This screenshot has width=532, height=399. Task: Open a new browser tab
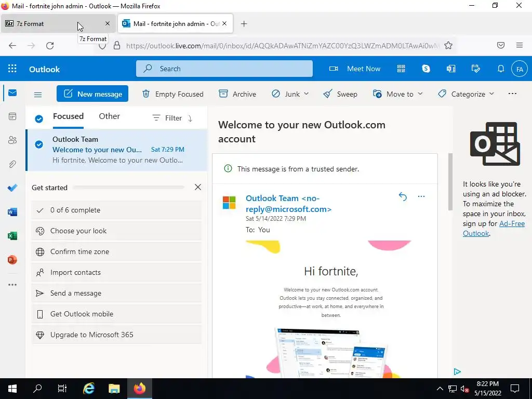244,24
